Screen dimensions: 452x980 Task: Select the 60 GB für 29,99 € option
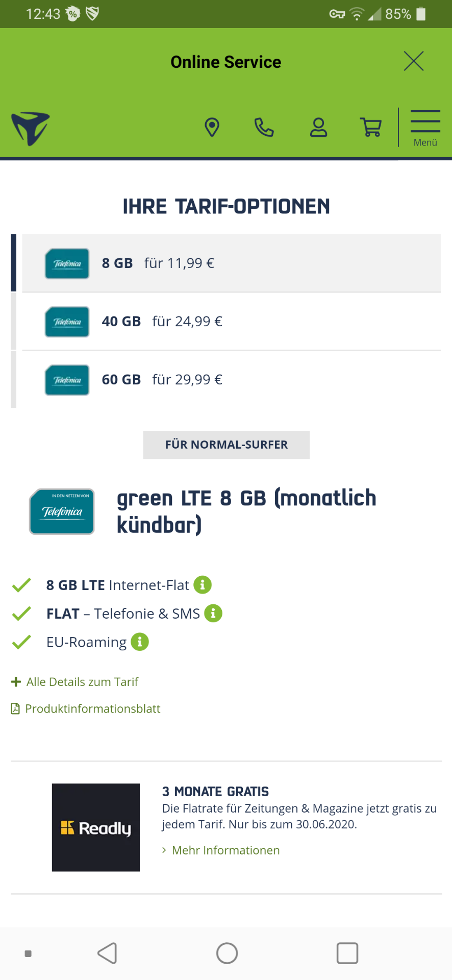tap(231, 380)
